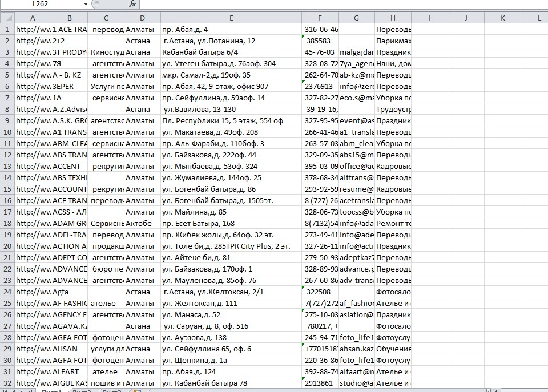
Task: Select row 8 header
Action: [7, 110]
